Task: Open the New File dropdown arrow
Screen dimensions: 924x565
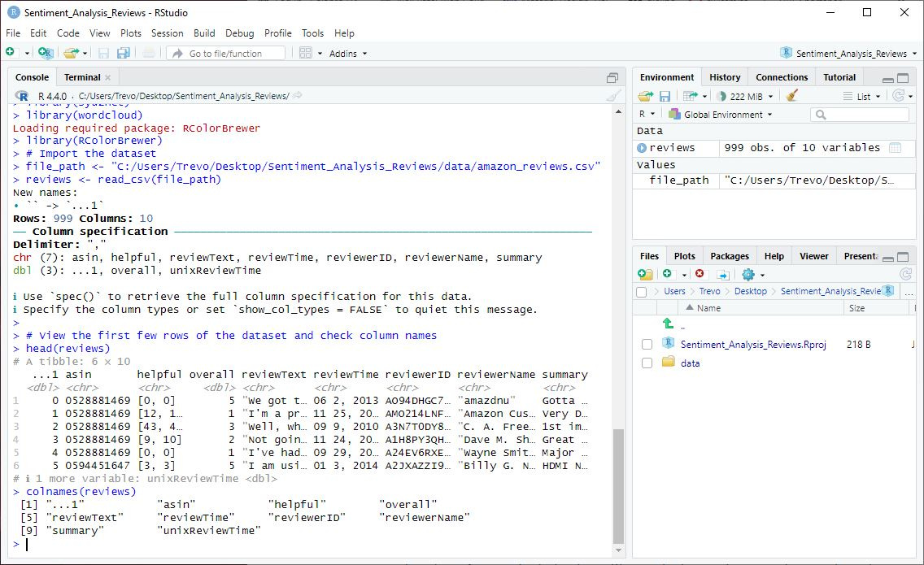Action: (27, 54)
